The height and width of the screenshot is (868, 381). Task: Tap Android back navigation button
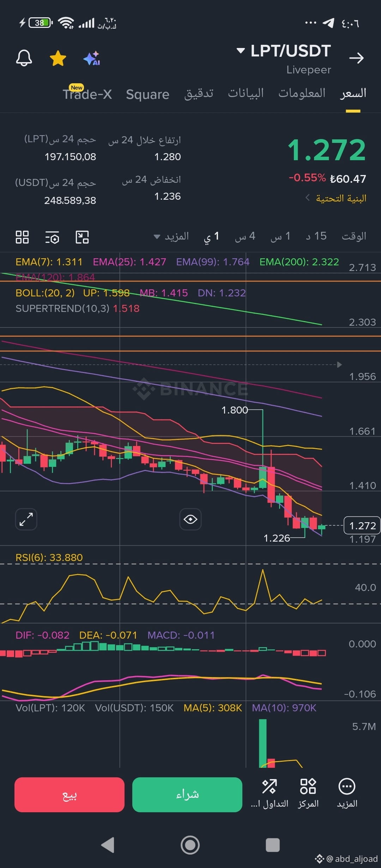[108, 845]
